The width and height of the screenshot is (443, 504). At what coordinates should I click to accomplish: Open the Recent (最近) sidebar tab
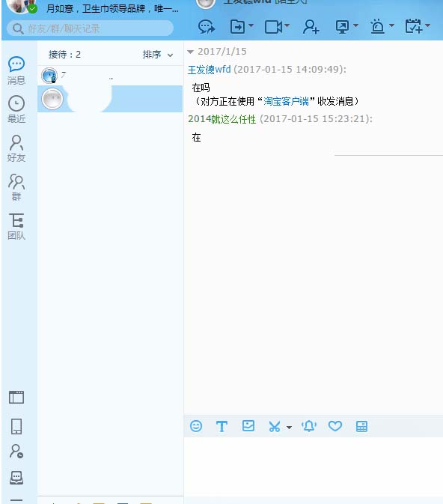[x=16, y=109]
